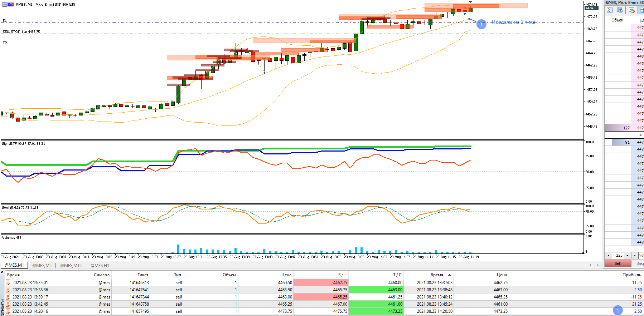Open the tick chart icon in depth panel

(x=609, y=10)
